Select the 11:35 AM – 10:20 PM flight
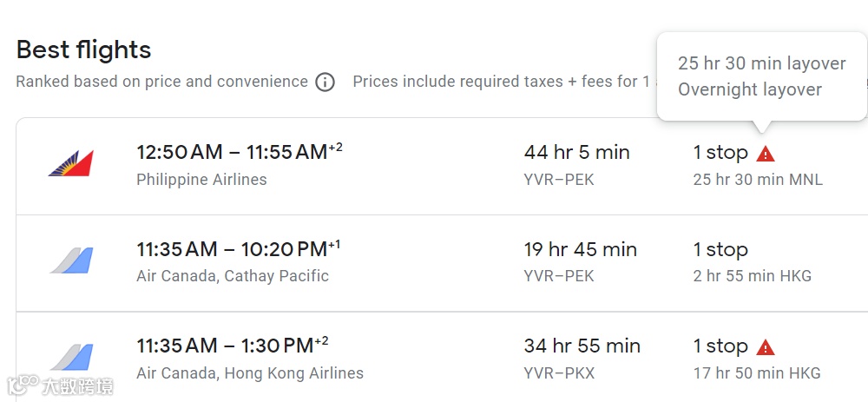Image resolution: width=868 pixels, height=402 pixels. tap(231, 250)
